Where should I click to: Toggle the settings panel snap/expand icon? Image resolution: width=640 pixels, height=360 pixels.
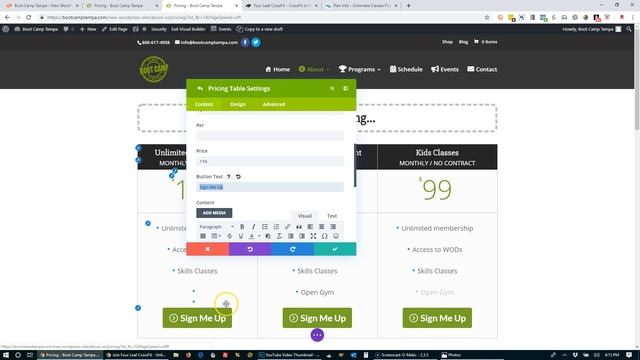[346, 89]
